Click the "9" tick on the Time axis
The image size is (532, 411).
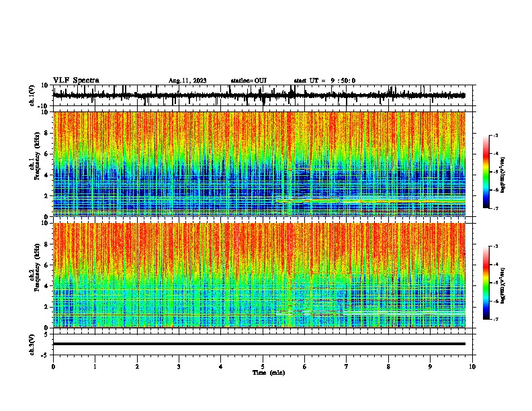tap(430, 367)
